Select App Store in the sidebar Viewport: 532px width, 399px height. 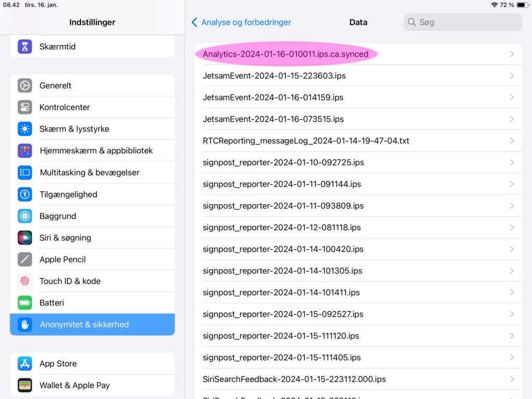[92, 364]
